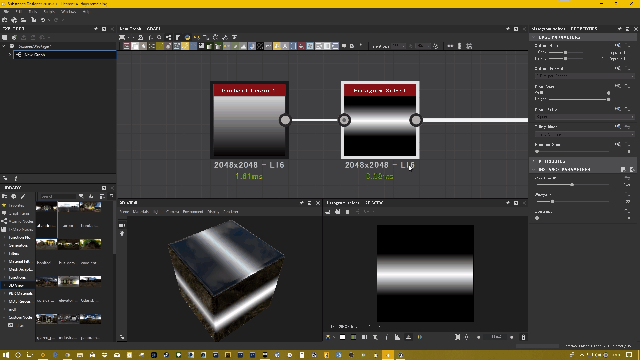Screen dimensions: 640x360
Task: Select the Gradient Linear 1 node
Action: click(x=249, y=120)
